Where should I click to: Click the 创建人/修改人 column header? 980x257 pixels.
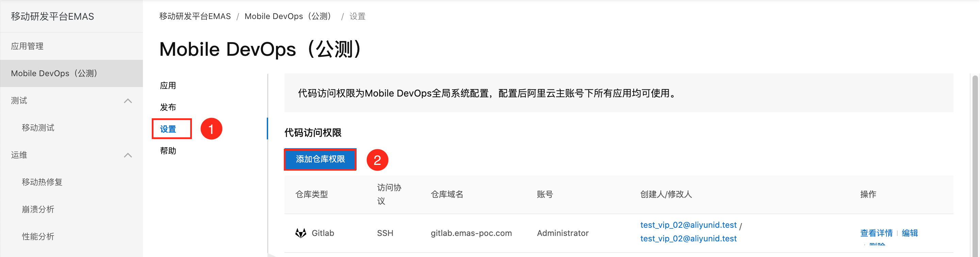pos(666,194)
